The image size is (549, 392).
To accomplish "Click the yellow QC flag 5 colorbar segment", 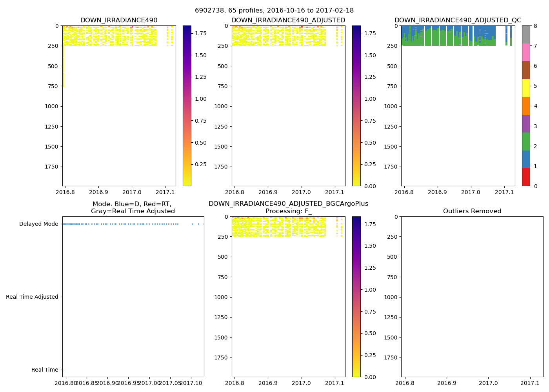I will pyautogui.click(x=526, y=88).
